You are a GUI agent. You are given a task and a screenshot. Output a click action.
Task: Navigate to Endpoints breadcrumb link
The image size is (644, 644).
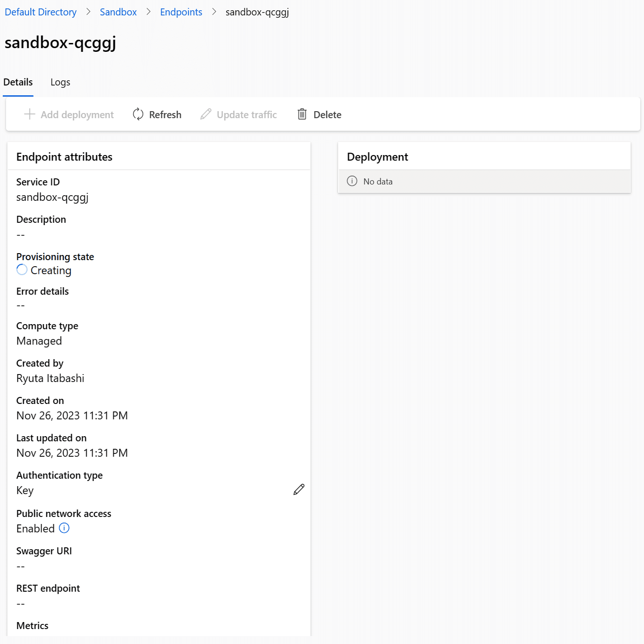[x=181, y=12]
